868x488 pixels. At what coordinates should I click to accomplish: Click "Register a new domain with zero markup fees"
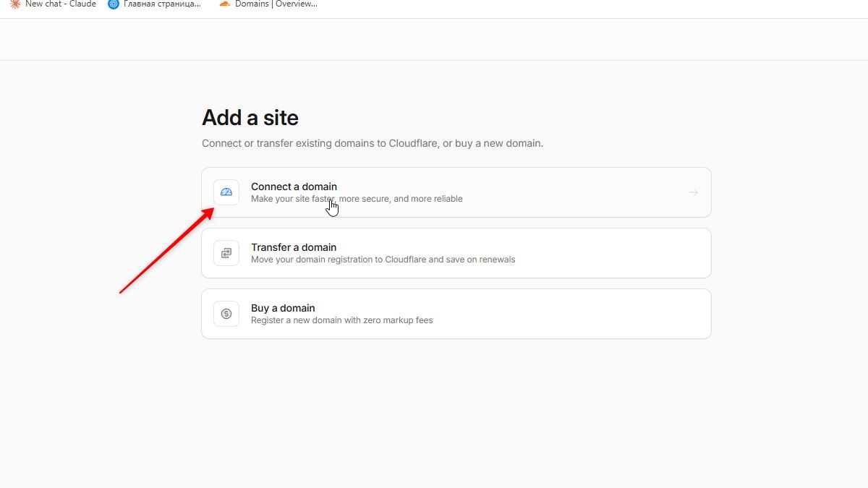(x=342, y=320)
